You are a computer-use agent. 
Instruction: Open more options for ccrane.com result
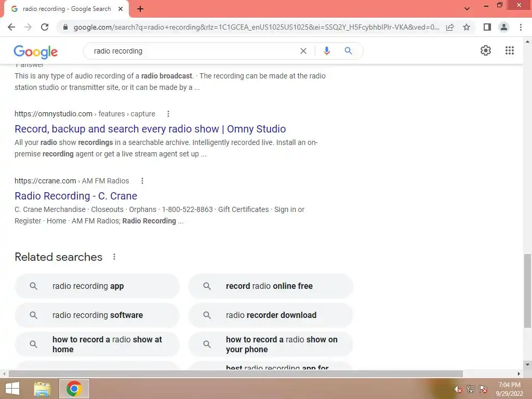point(142,181)
